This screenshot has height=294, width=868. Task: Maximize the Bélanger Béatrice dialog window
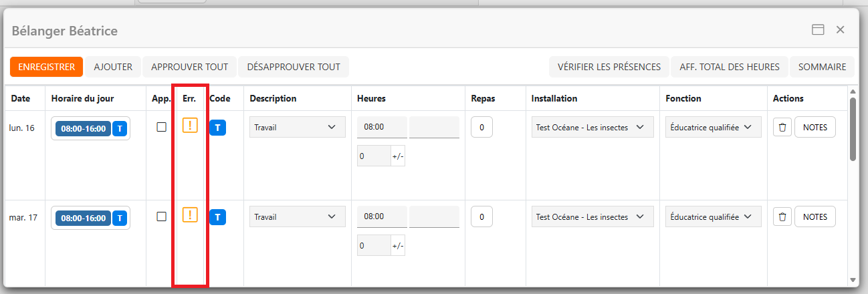tap(817, 29)
